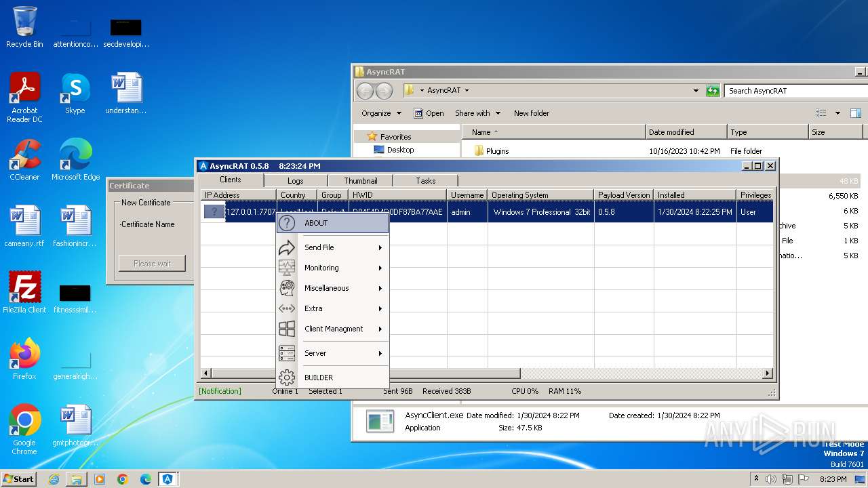Switch to the Logs tab

[295, 181]
